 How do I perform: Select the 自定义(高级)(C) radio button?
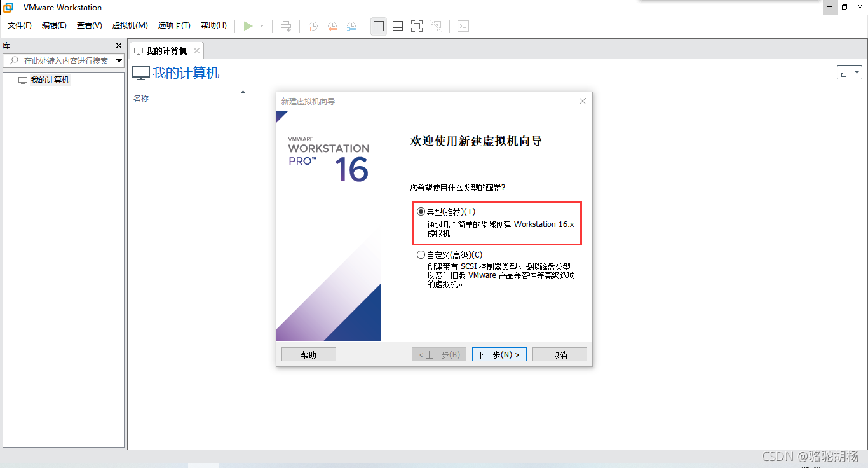pos(421,255)
